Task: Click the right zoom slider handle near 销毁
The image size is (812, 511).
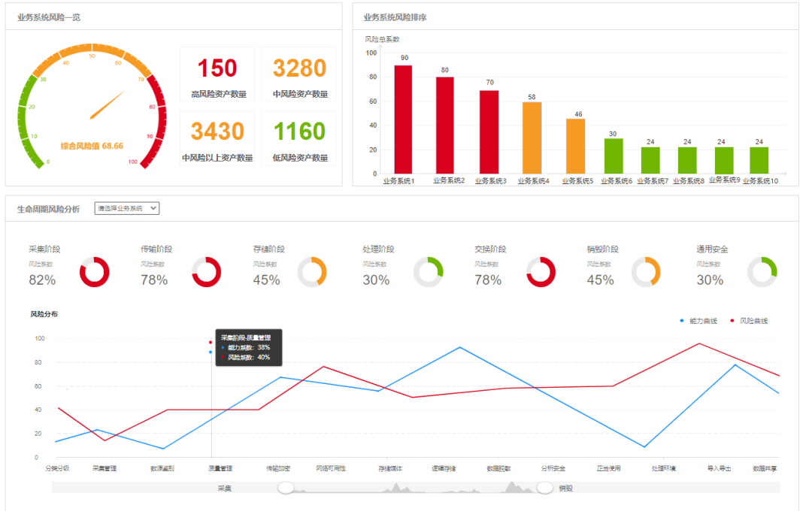Action: [545, 488]
